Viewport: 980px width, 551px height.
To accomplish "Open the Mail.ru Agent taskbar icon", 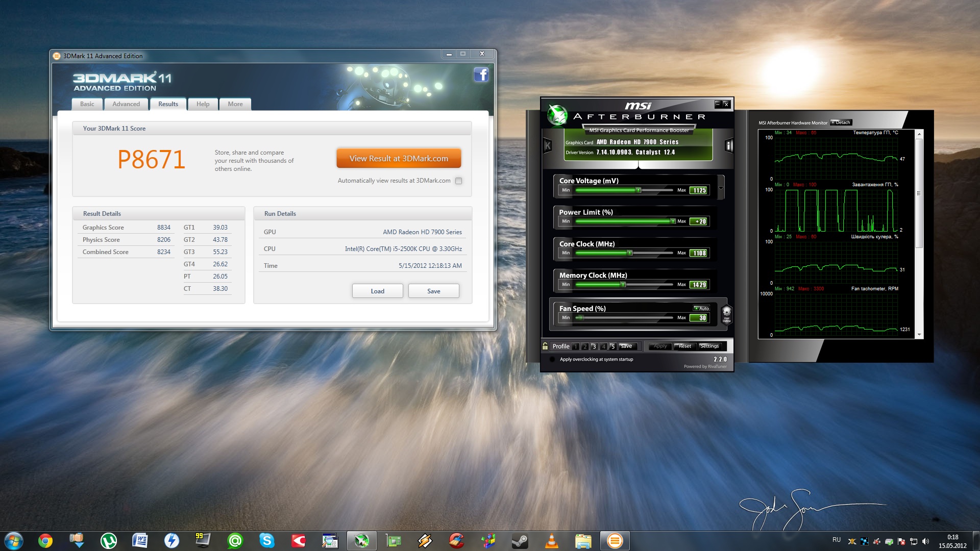I will [x=235, y=541].
